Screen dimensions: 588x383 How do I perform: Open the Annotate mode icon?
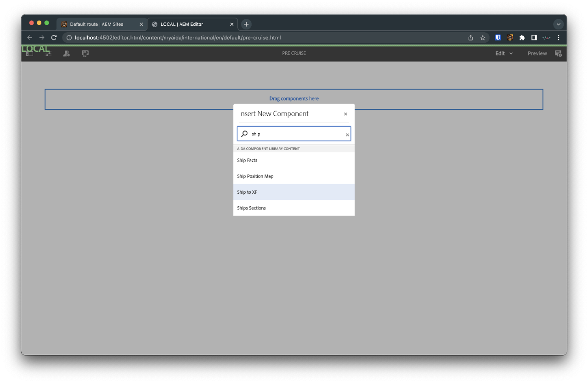[x=558, y=54]
